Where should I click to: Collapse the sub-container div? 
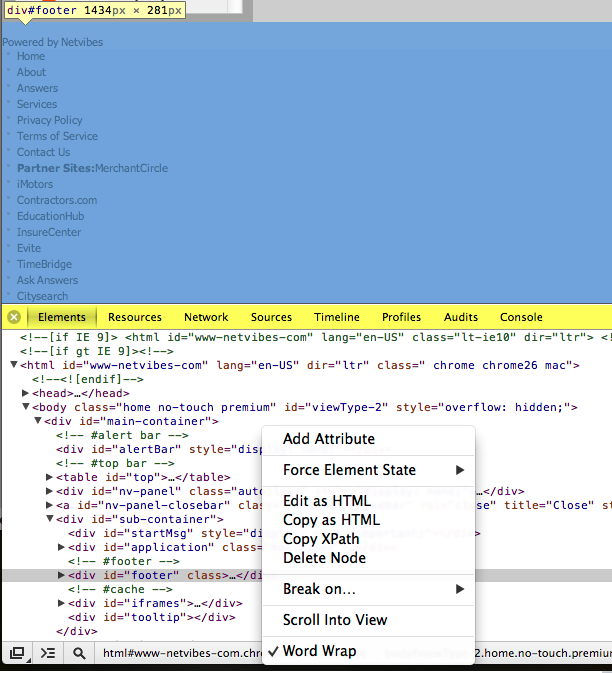(x=50, y=518)
